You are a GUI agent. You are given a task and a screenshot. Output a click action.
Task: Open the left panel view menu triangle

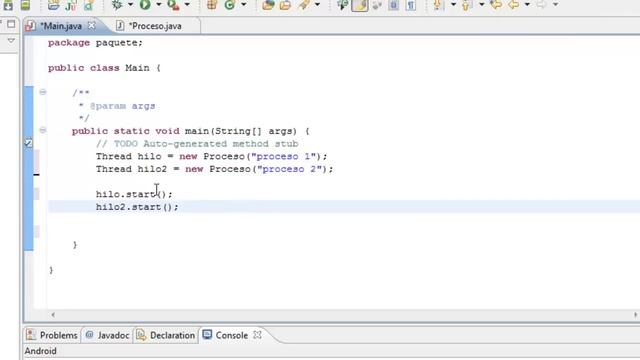tap(11, 40)
